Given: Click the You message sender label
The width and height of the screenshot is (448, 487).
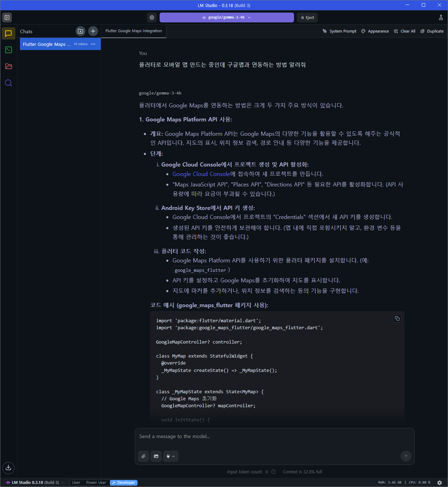Looking at the screenshot, I should (143, 53).
